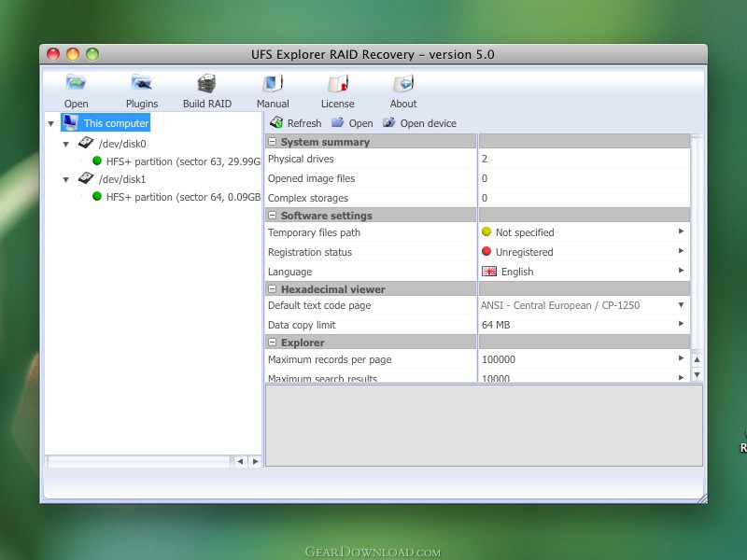The width and height of the screenshot is (747, 560).
Task: Click the Open folder toolbar icon
Action: pyautogui.click(x=76, y=83)
